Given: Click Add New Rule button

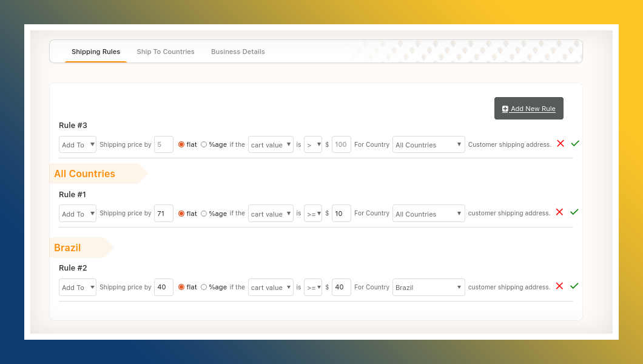Looking at the screenshot, I should click(x=528, y=109).
